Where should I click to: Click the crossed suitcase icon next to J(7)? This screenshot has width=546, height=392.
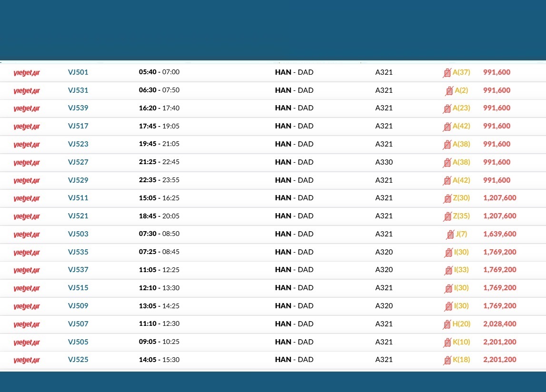(x=450, y=234)
